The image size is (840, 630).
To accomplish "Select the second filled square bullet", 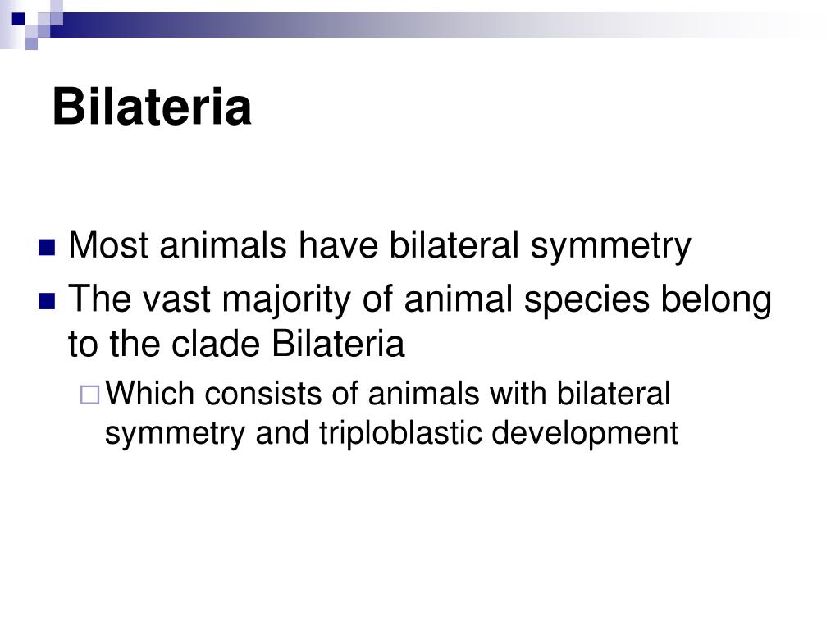I will pos(47,301).
